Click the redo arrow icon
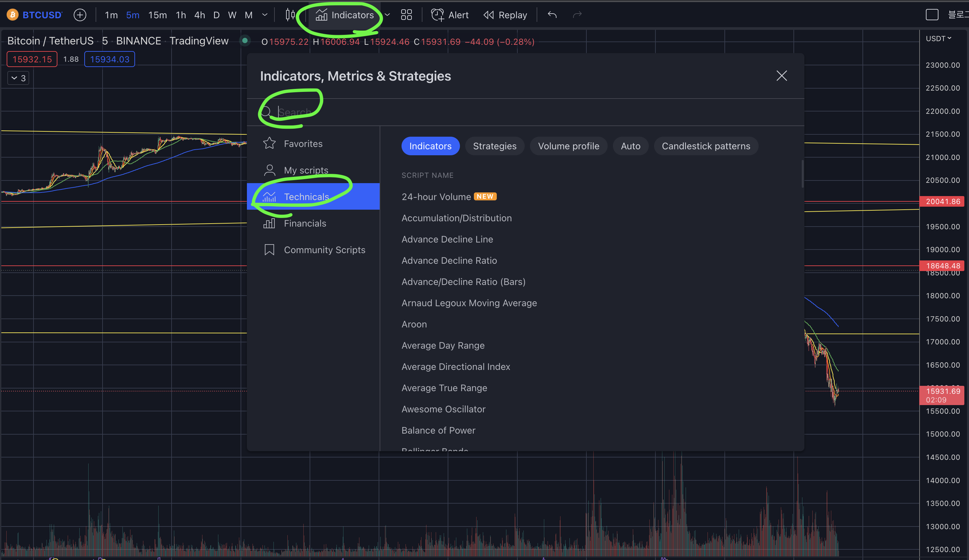This screenshot has height=560, width=969. coord(577,15)
